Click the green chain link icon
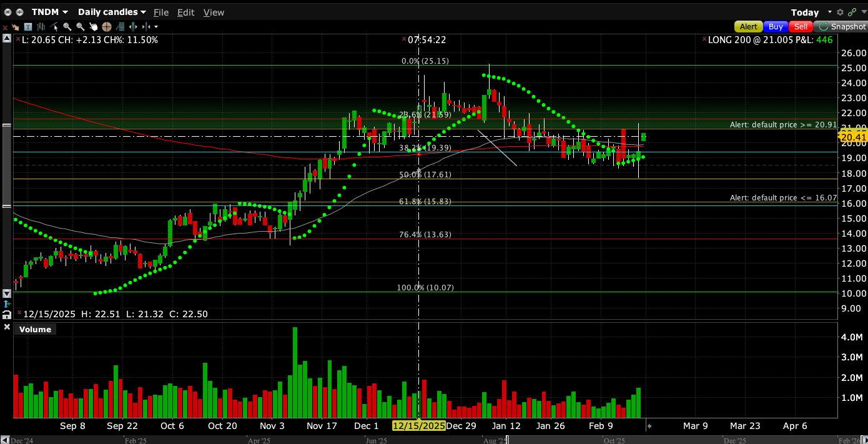Image resolution: width=868 pixels, height=444 pixels. click(x=852, y=12)
